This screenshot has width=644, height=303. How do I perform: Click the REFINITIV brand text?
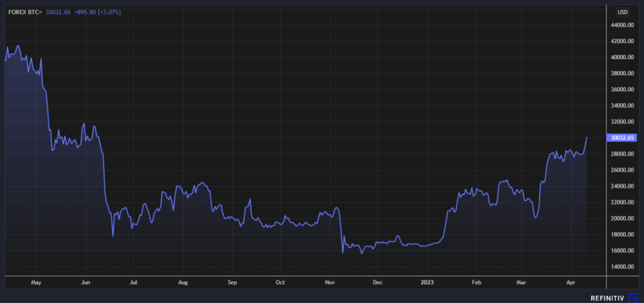click(x=608, y=298)
